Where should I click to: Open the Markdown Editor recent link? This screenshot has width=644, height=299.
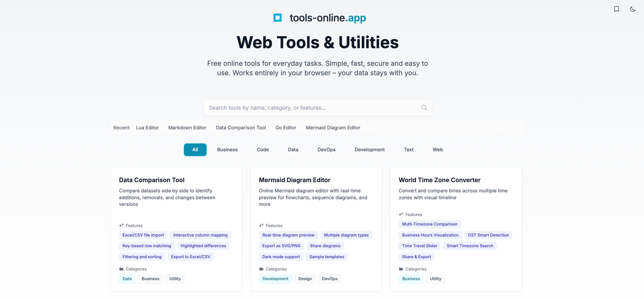[x=187, y=128]
